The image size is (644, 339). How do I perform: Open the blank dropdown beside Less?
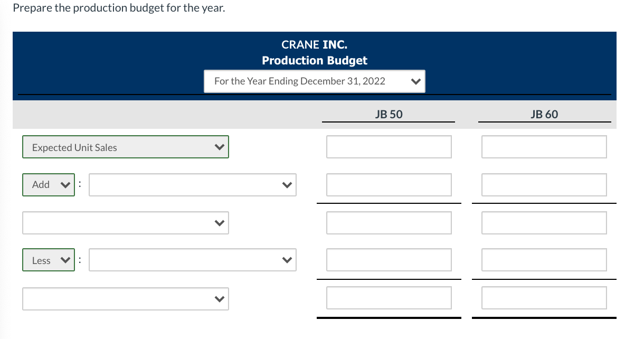[x=192, y=260]
